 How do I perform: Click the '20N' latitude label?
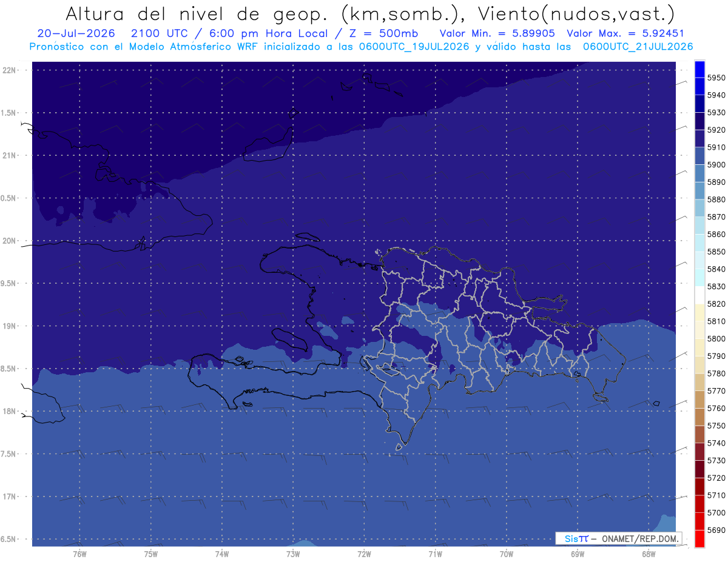coord(10,241)
